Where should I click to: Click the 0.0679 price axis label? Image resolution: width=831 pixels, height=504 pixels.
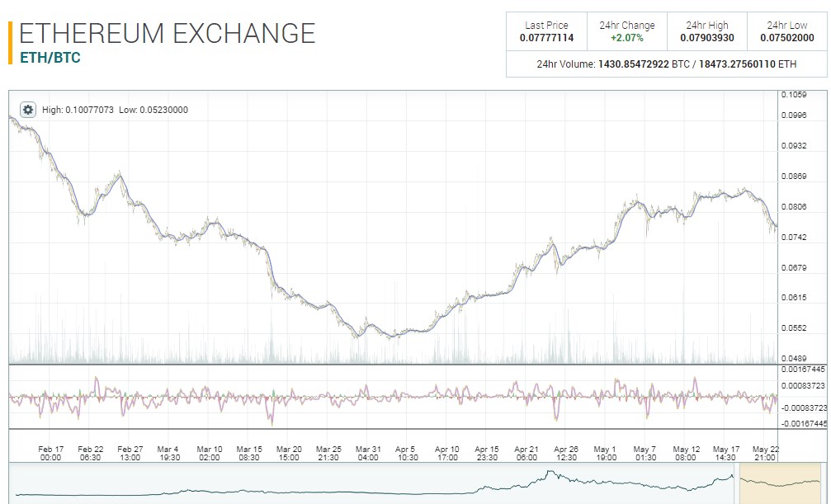click(x=794, y=267)
